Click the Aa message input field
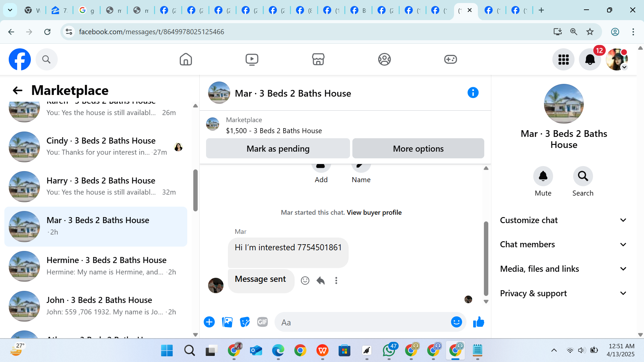 (362, 322)
